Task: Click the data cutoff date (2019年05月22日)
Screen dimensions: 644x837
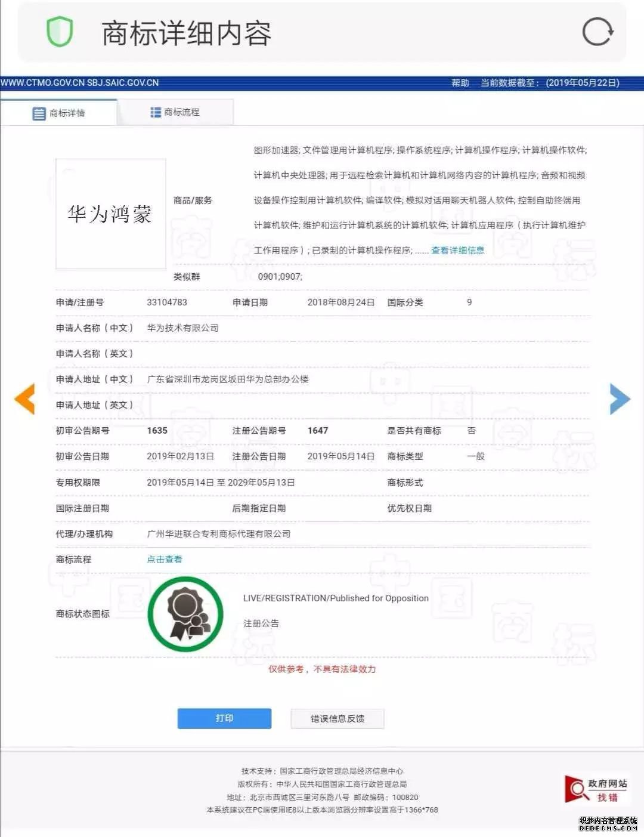Action: click(x=583, y=83)
